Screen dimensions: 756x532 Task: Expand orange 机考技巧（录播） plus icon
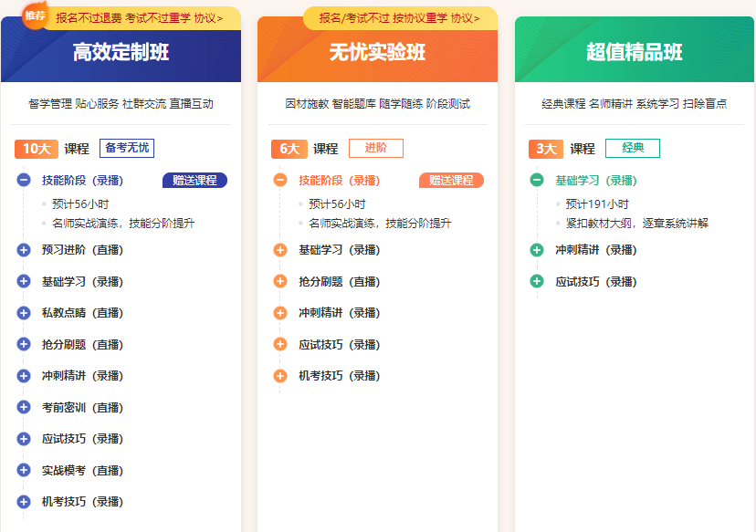coord(280,375)
